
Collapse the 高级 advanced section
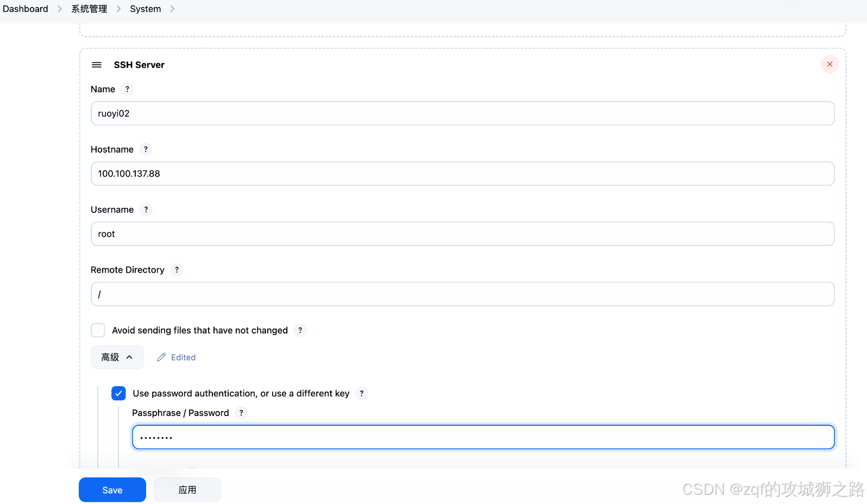(x=117, y=357)
